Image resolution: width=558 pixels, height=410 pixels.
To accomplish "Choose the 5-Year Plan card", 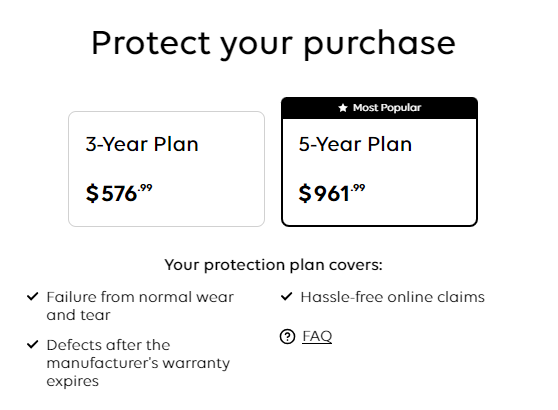I will 379,162.
